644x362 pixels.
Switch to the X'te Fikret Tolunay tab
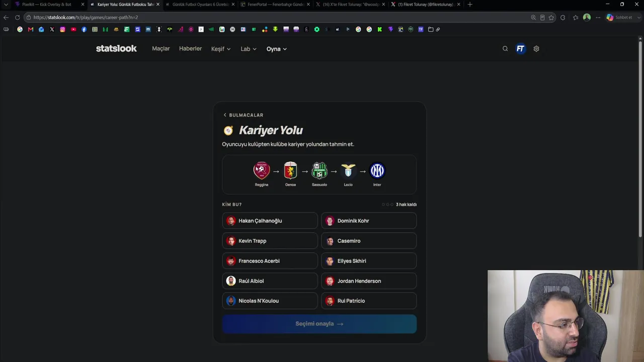(351, 5)
